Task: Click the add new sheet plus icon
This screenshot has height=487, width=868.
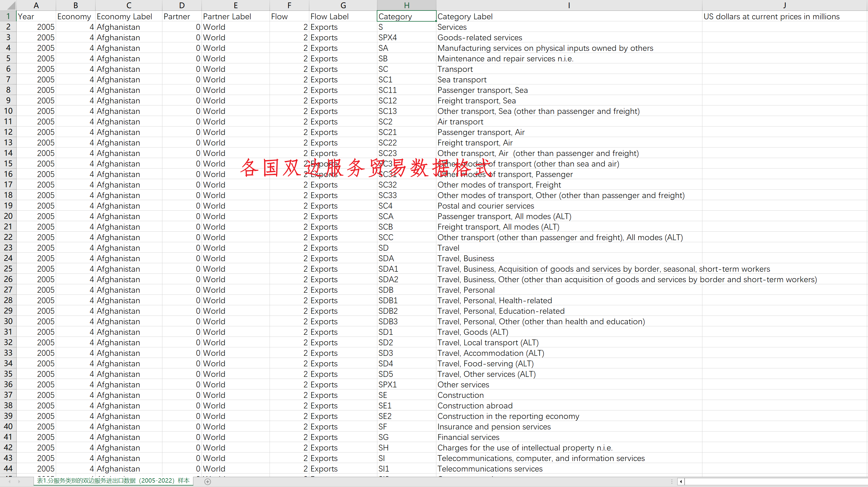Action: [208, 482]
